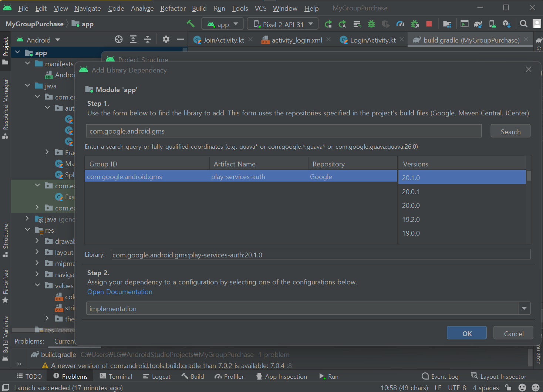Click the UTF-8 encoding status entry
The image size is (543, 392).
pos(457,387)
